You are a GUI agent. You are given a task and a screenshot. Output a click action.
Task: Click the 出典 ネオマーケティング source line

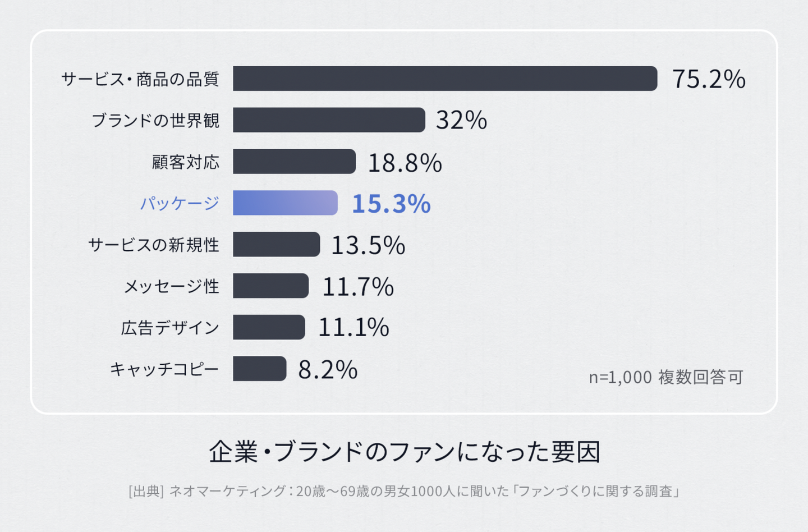point(405,492)
